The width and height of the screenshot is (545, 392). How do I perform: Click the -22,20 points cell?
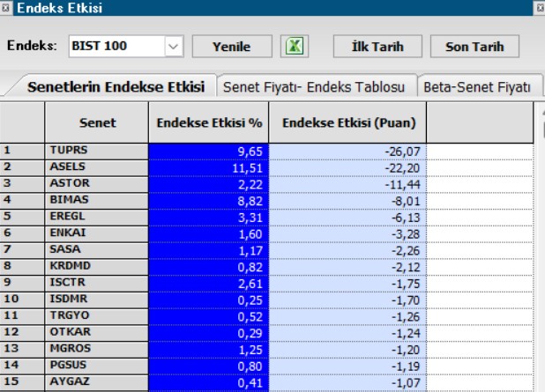pyautogui.click(x=347, y=168)
